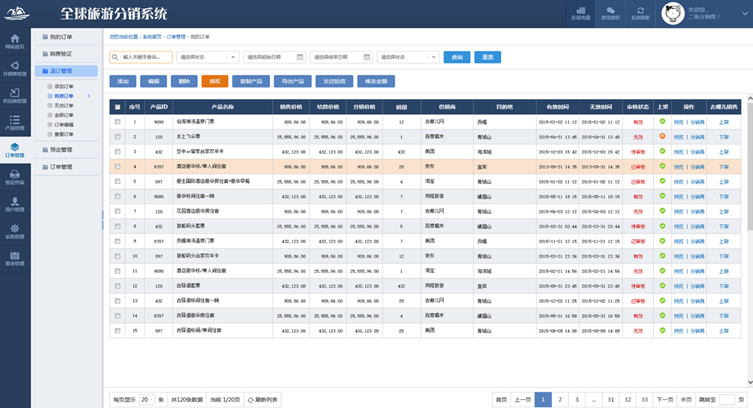Image resolution: width=753 pixels, height=408 pixels.
Task: Click the blue 查询 button
Action: tap(457, 57)
